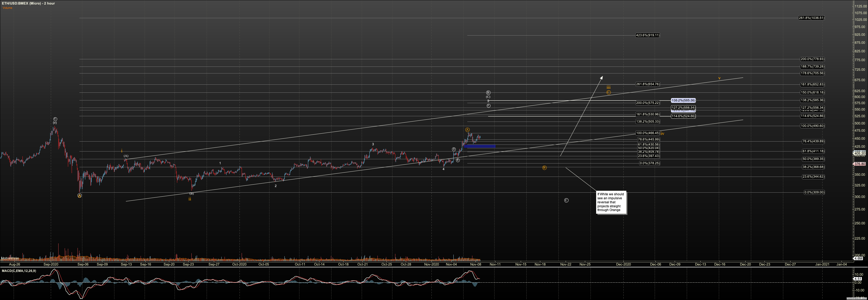Select the 178.6%(705.56) Fibonacci label
Image resolution: width=868 pixels, height=300 pixels.
coord(812,73)
